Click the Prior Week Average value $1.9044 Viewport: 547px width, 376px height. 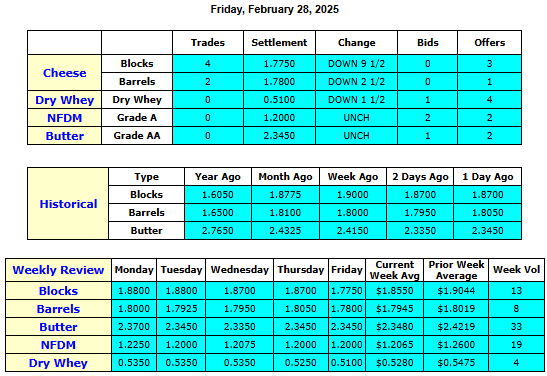click(456, 291)
